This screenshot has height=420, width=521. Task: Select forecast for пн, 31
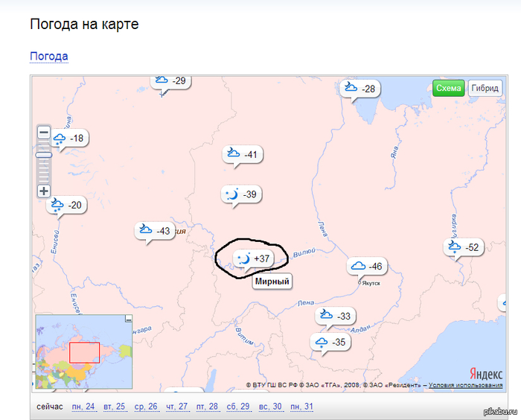pyautogui.click(x=301, y=407)
